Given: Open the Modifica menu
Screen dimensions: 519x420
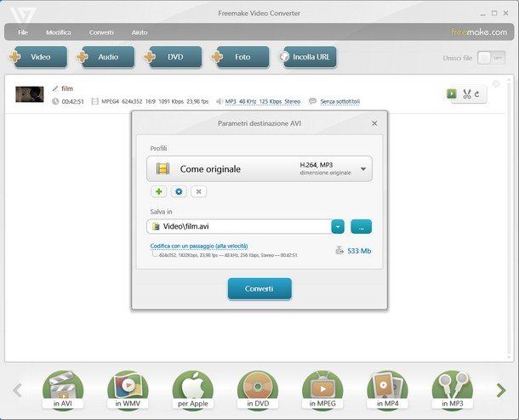Looking at the screenshot, I should point(58,32).
